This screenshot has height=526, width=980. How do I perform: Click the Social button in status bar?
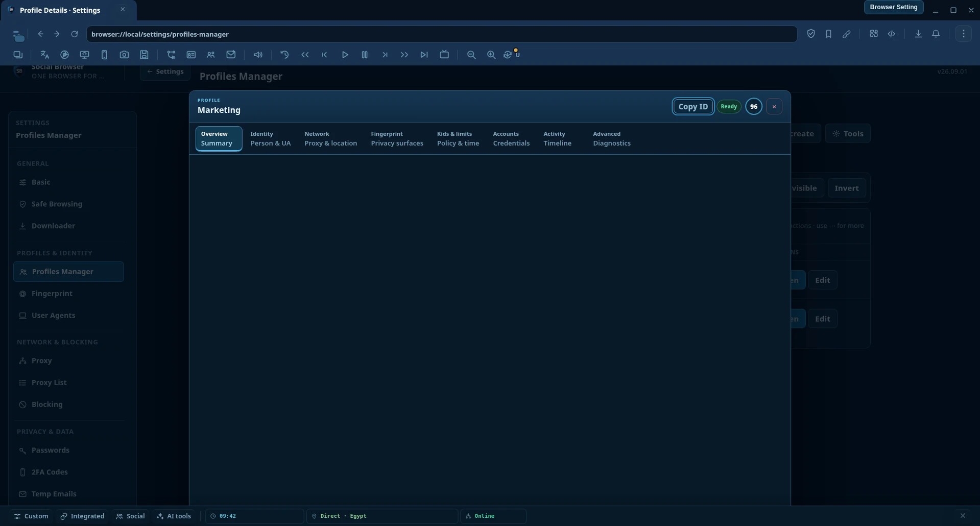coord(131,516)
